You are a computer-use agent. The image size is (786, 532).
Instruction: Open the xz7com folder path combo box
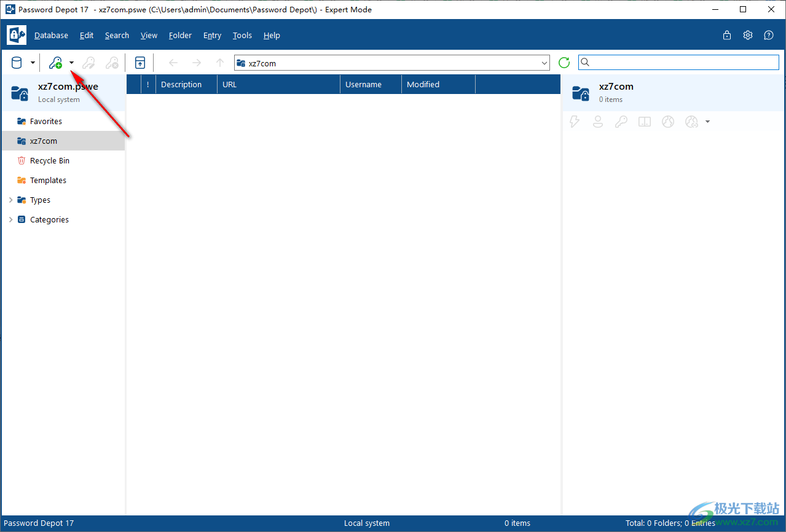point(392,63)
